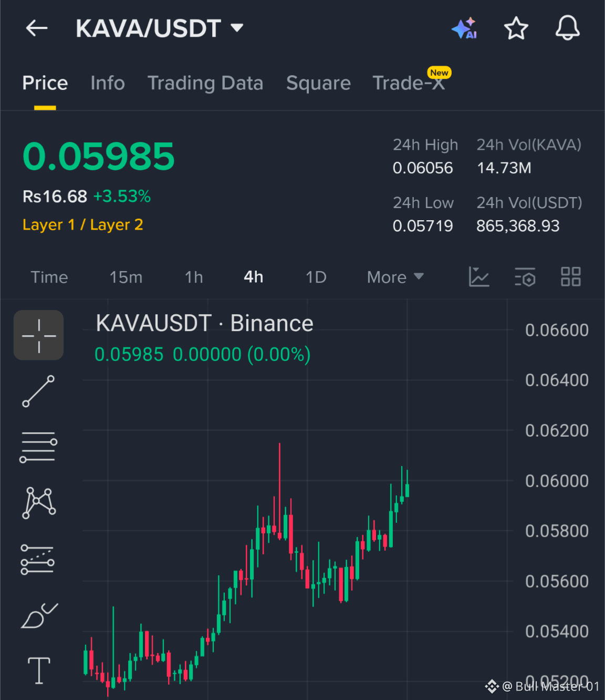Click the Rs16.68 local price

click(x=55, y=197)
